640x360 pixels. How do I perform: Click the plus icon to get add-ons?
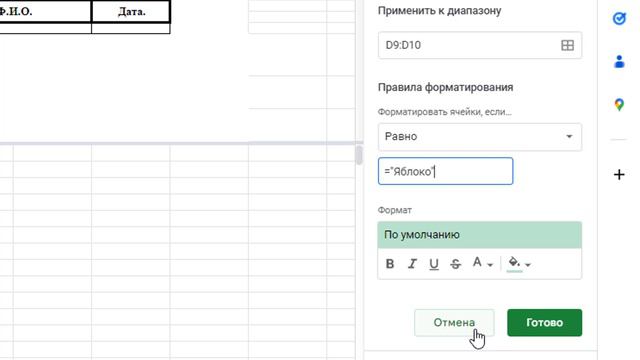click(619, 175)
